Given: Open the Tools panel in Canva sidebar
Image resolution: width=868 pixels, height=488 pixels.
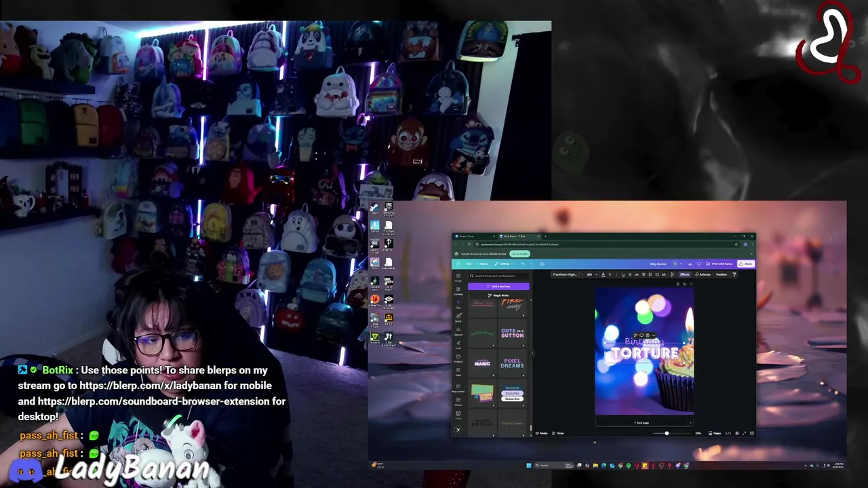Looking at the screenshot, I should [458, 344].
